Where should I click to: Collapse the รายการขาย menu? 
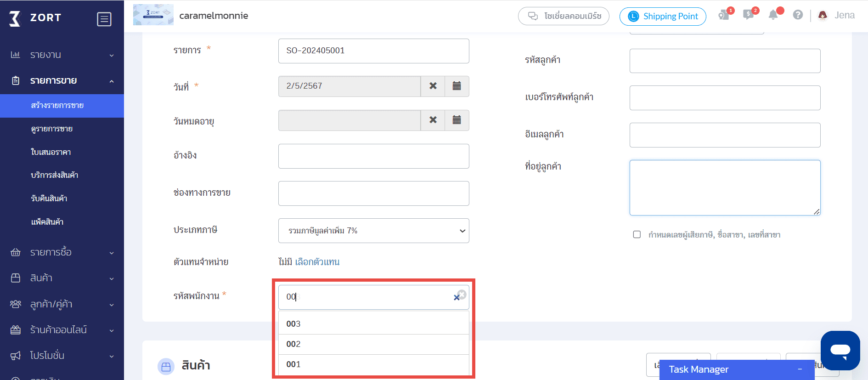coord(112,81)
